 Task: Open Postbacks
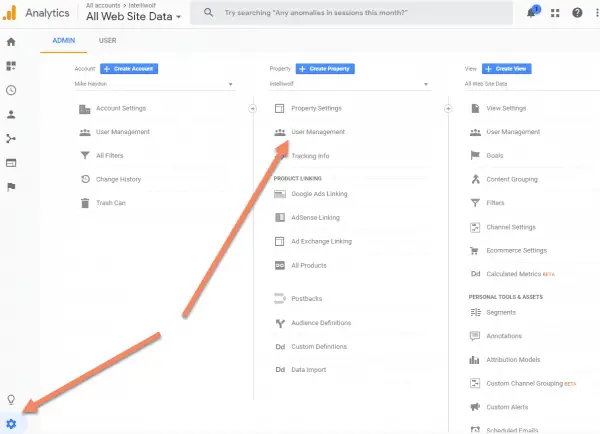[307, 299]
